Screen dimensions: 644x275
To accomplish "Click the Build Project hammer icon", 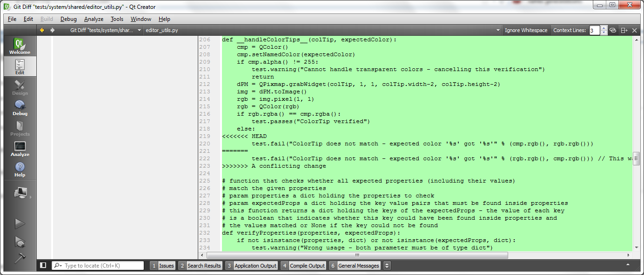I will (20, 258).
